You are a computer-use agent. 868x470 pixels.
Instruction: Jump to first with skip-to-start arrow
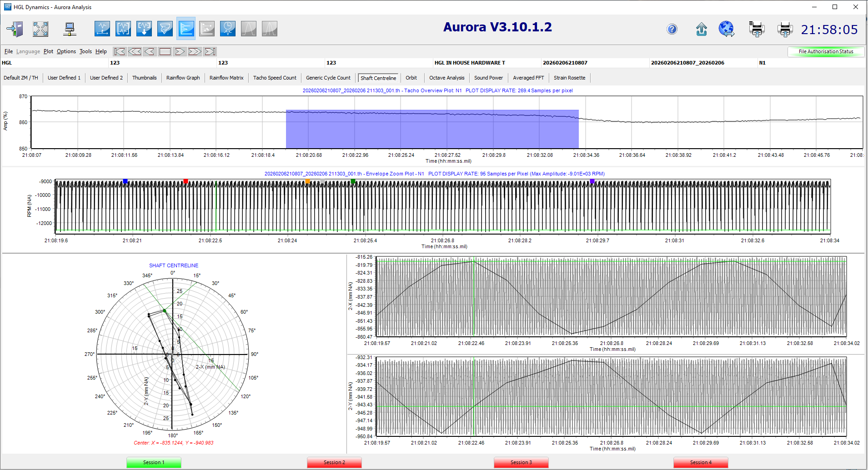[x=120, y=51]
